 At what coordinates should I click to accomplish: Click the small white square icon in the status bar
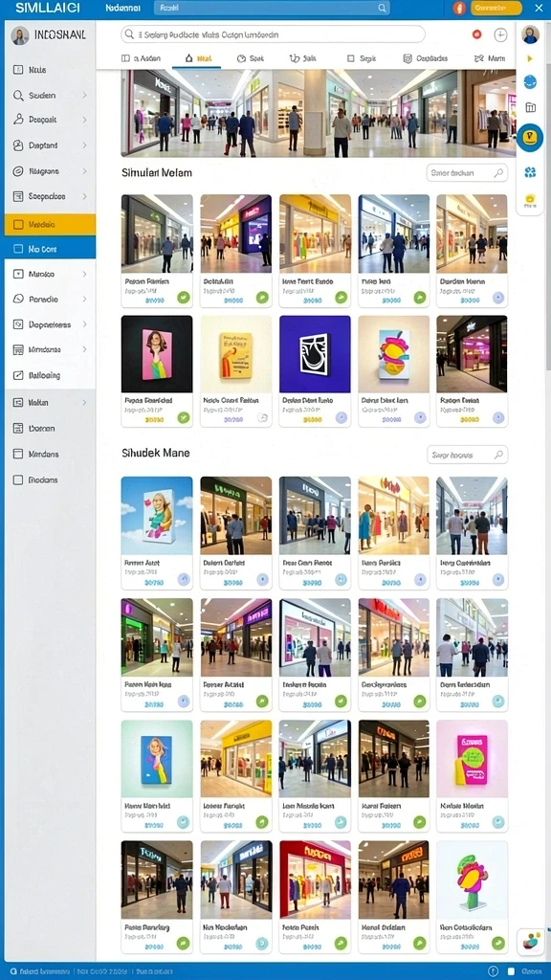511,972
